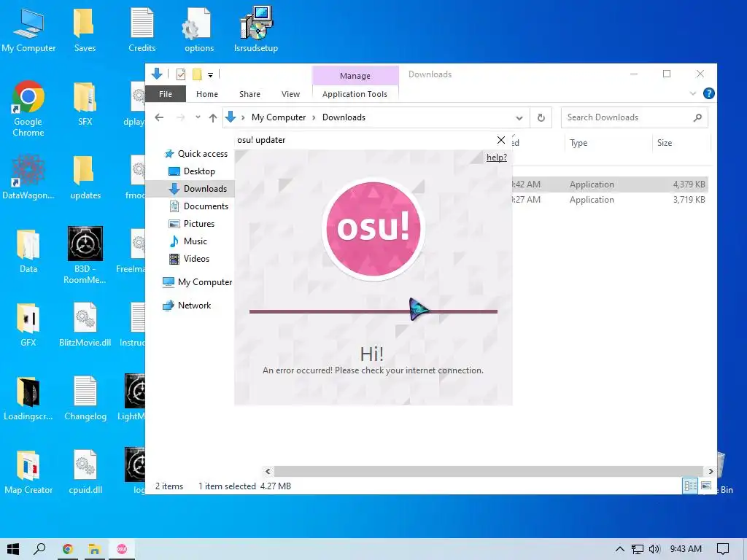Click the Properties quick access toolbar icon
747x560 pixels.
point(181,74)
